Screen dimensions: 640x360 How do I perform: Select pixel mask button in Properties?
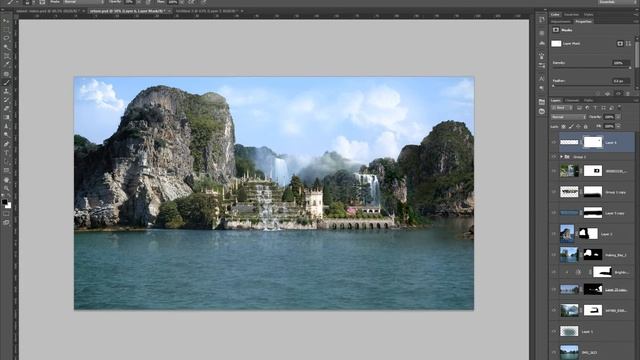coord(620,44)
